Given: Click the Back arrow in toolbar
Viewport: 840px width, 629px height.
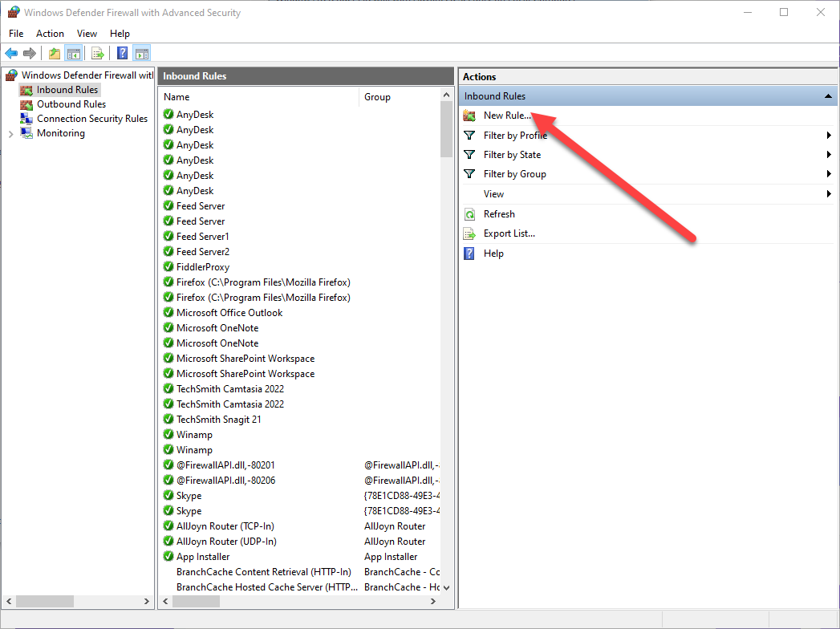Looking at the screenshot, I should 11,54.
